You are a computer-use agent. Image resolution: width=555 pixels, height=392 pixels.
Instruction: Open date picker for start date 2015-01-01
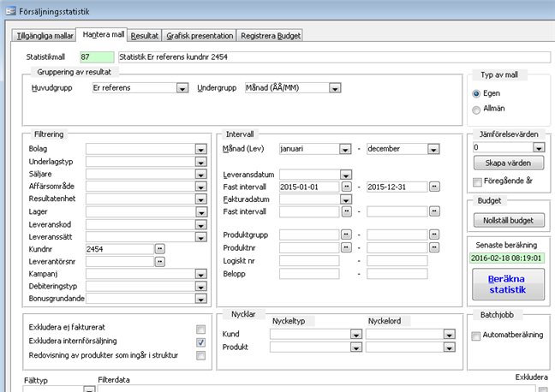pos(346,187)
